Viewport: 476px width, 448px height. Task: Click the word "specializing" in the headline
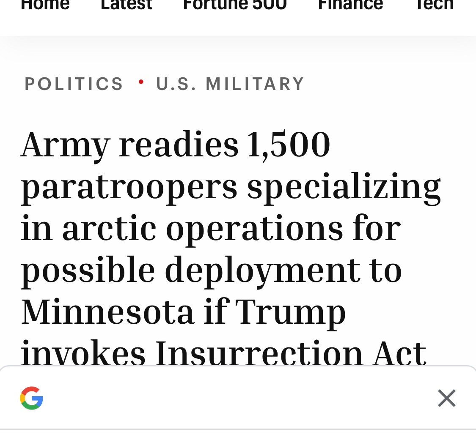(344, 187)
